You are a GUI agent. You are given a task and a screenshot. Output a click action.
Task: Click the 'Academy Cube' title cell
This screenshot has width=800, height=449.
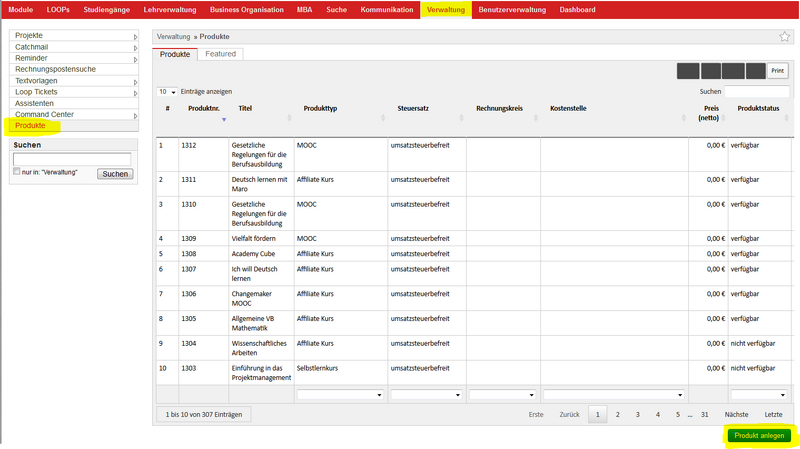tap(253, 254)
